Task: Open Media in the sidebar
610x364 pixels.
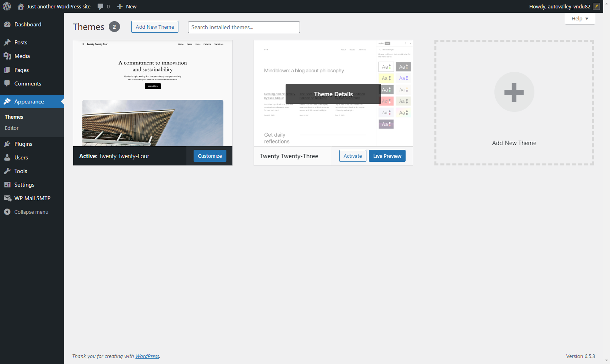Action: pos(32,56)
